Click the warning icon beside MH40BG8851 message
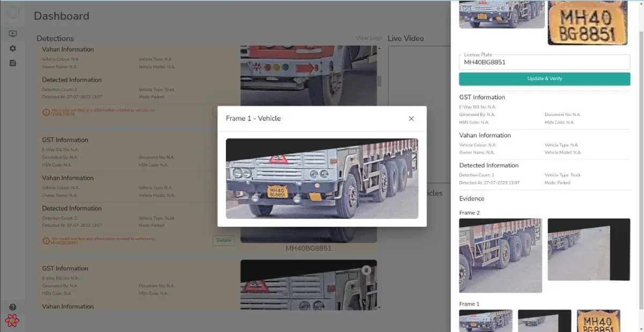 pyautogui.click(x=46, y=239)
